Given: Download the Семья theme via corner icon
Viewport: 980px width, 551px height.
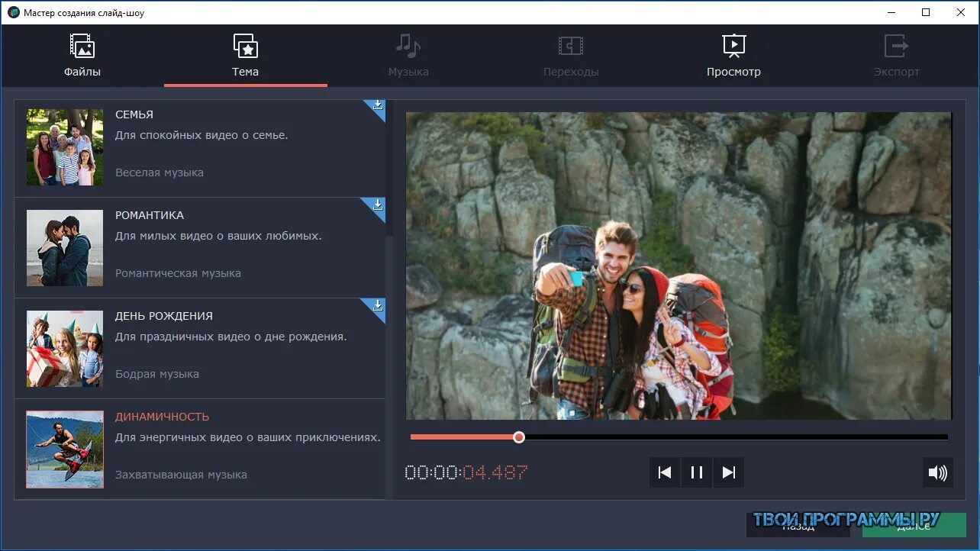Looking at the screenshot, I should pyautogui.click(x=377, y=106).
